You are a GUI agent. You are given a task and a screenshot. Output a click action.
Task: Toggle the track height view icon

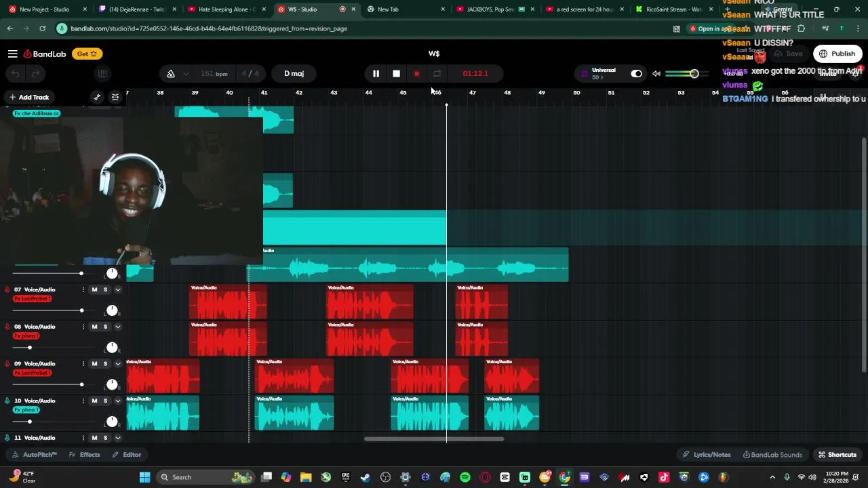tap(115, 97)
